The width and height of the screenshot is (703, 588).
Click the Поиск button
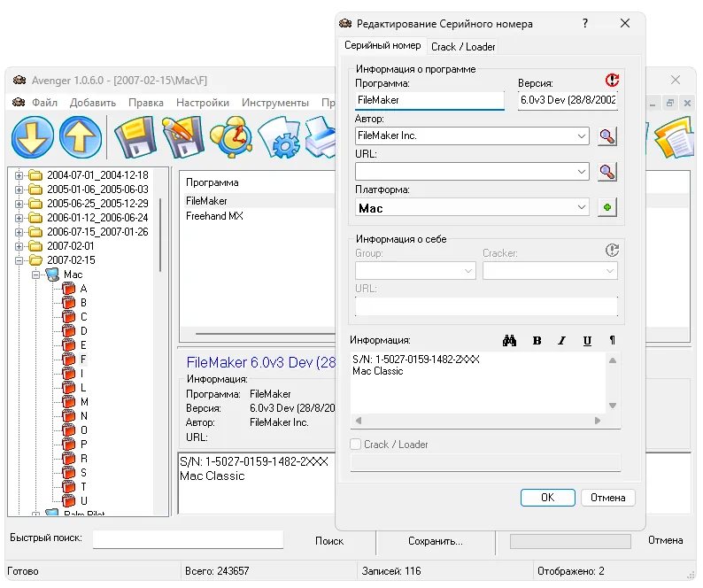pos(329,541)
